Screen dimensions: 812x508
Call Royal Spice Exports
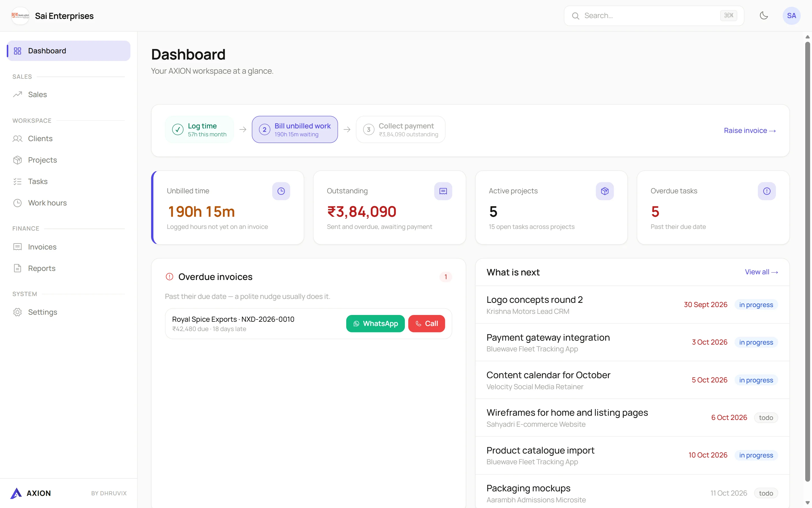click(427, 323)
